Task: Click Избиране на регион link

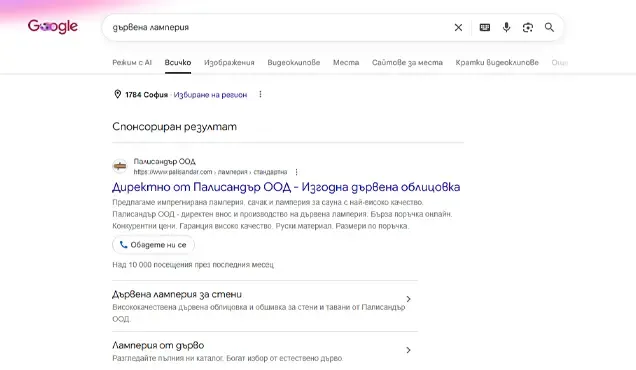Action: [x=210, y=95]
